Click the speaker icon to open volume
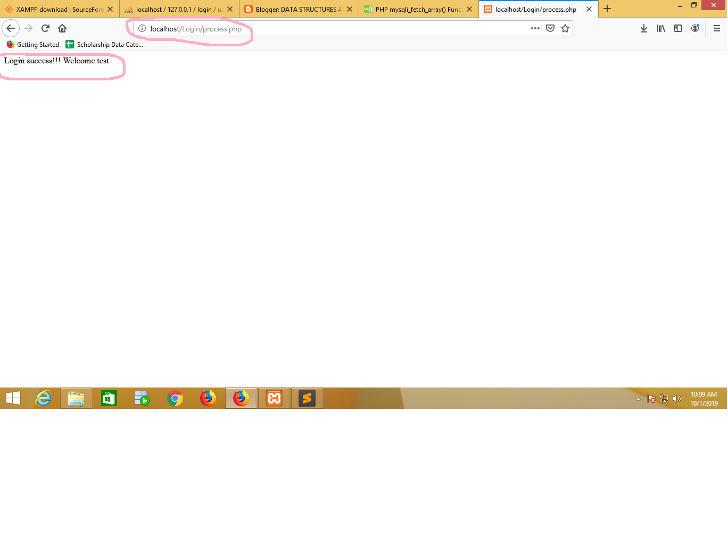This screenshot has height=560, width=728. [676, 398]
